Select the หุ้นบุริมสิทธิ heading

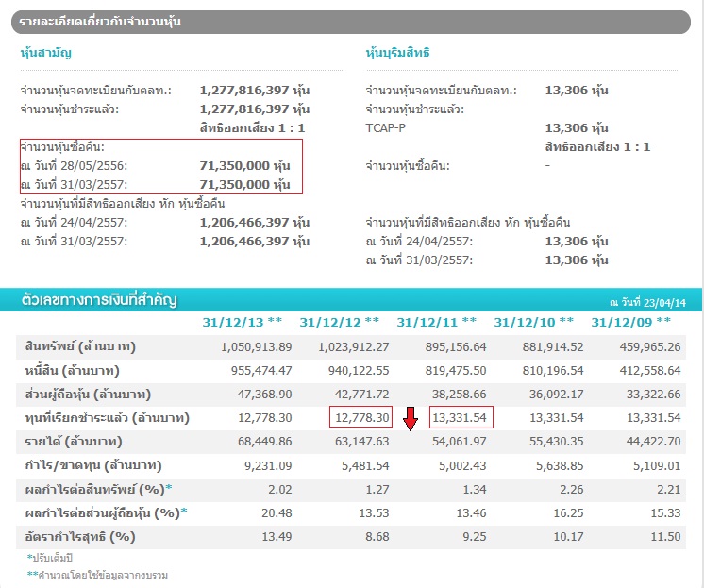point(398,53)
